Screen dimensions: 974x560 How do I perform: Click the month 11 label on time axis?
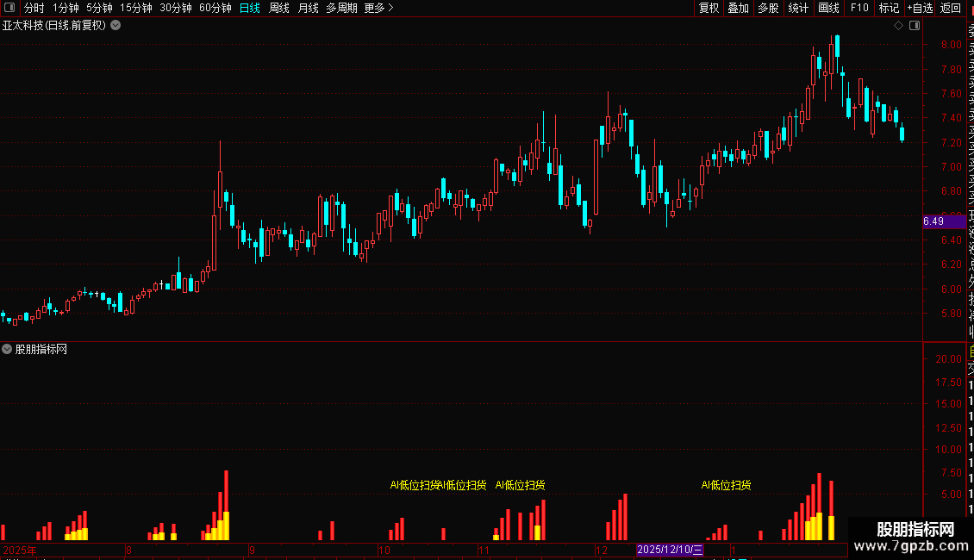pos(484,550)
